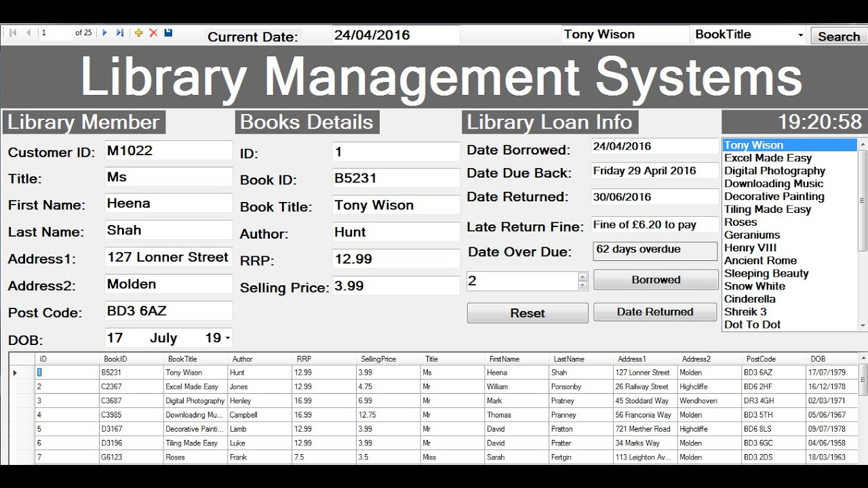Click Address1 field 127 Lonner Street
868x488 pixels.
pos(169,258)
